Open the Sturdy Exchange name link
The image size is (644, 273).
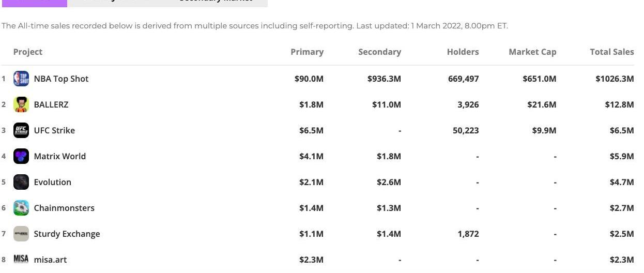pos(67,234)
